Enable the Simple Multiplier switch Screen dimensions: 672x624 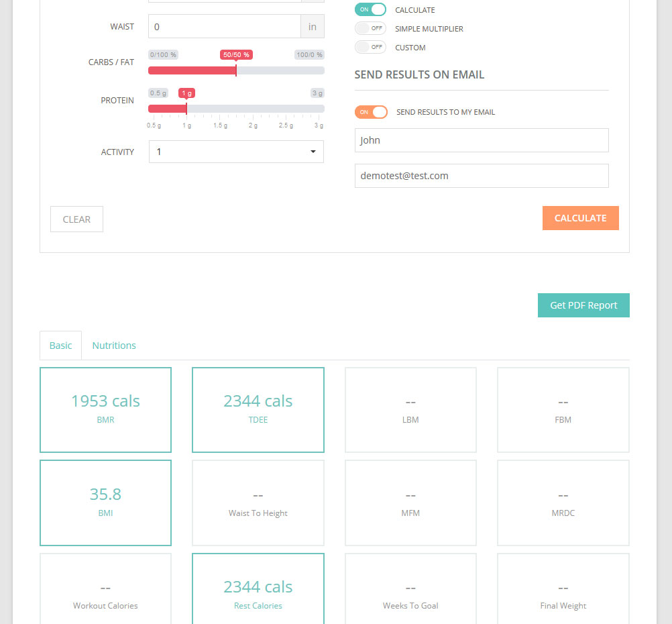pyautogui.click(x=370, y=28)
